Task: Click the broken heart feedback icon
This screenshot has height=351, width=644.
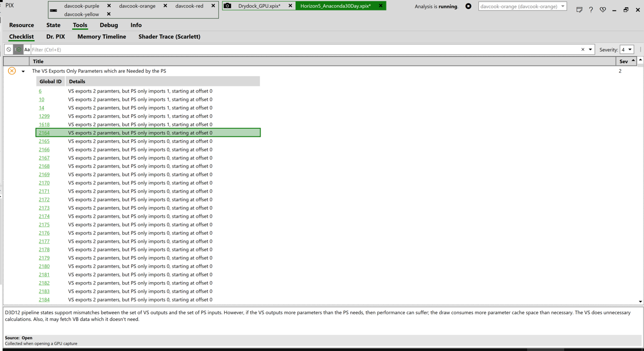Action: pyautogui.click(x=603, y=10)
